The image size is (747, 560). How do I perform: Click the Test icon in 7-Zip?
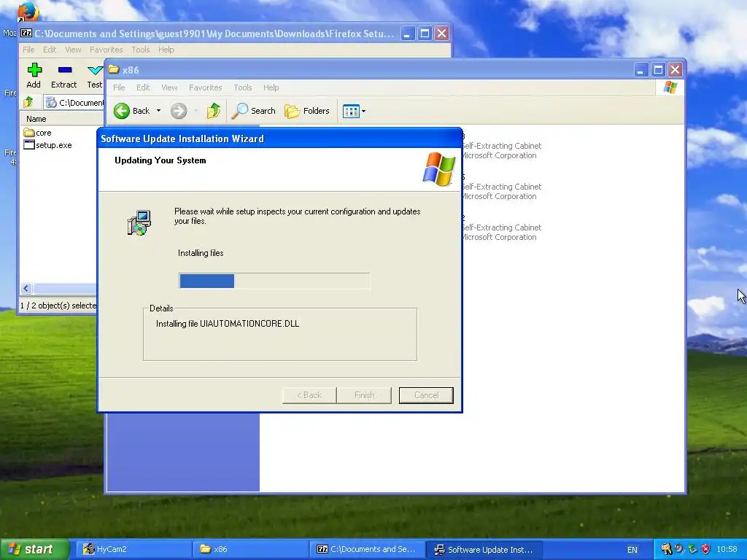point(94,75)
